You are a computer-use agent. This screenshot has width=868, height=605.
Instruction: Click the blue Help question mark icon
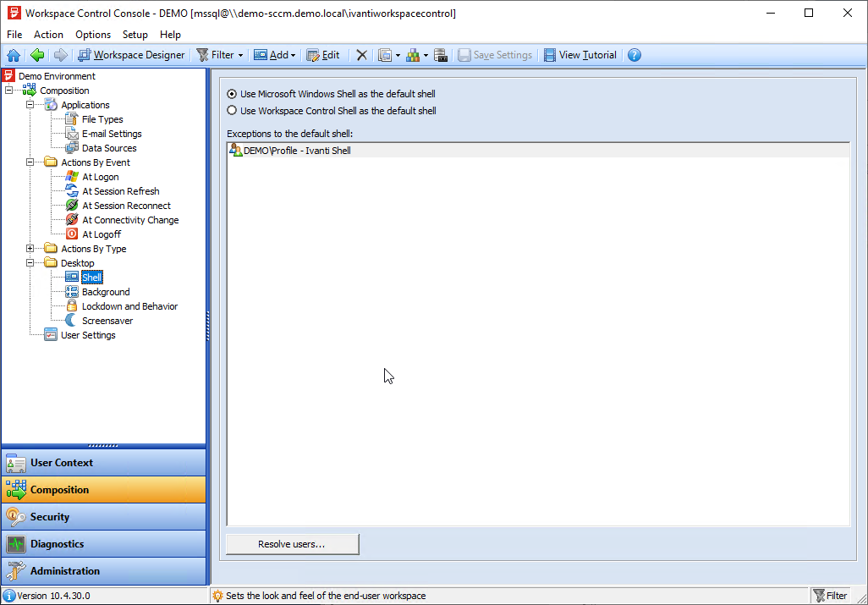click(635, 55)
